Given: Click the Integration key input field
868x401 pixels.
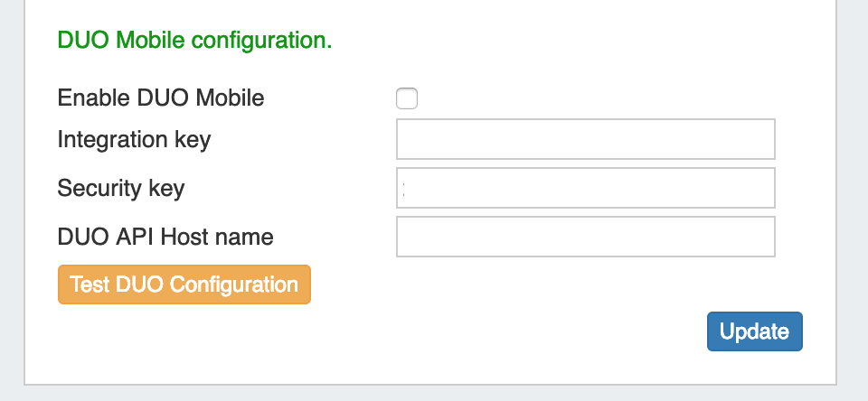Looking at the screenshot, I should click(x=585, y=139).
